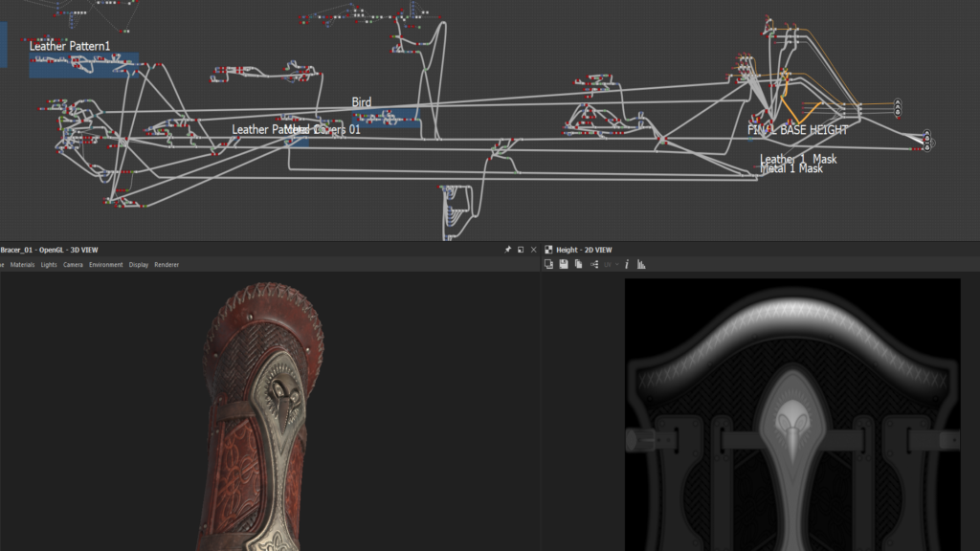Open the Renderer menu
980x551 pixels.
click(167, 265)
